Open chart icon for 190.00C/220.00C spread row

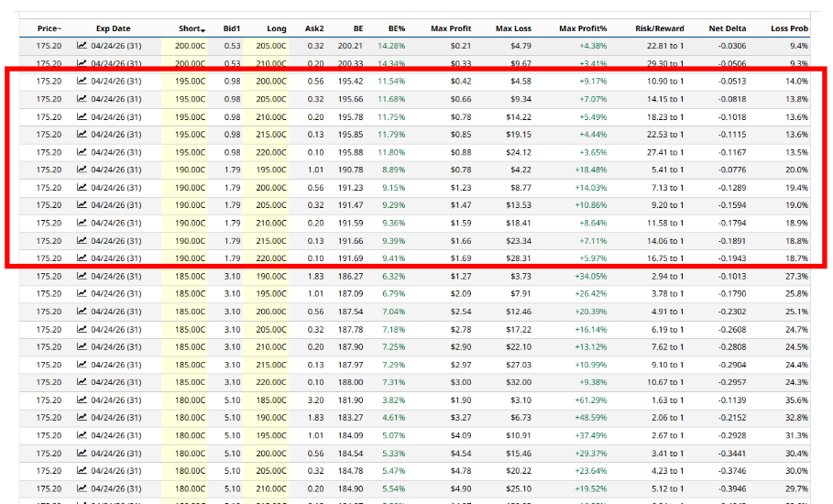[82, 258]
